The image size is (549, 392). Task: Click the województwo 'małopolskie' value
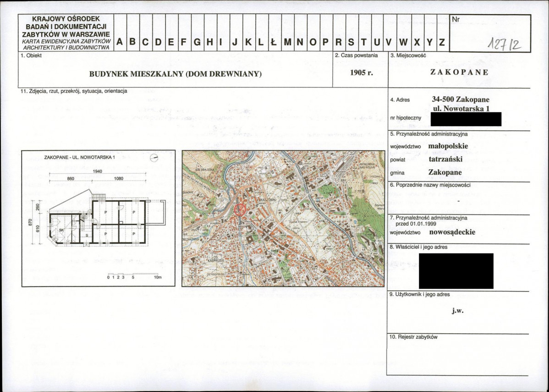[x=448, y=146]
